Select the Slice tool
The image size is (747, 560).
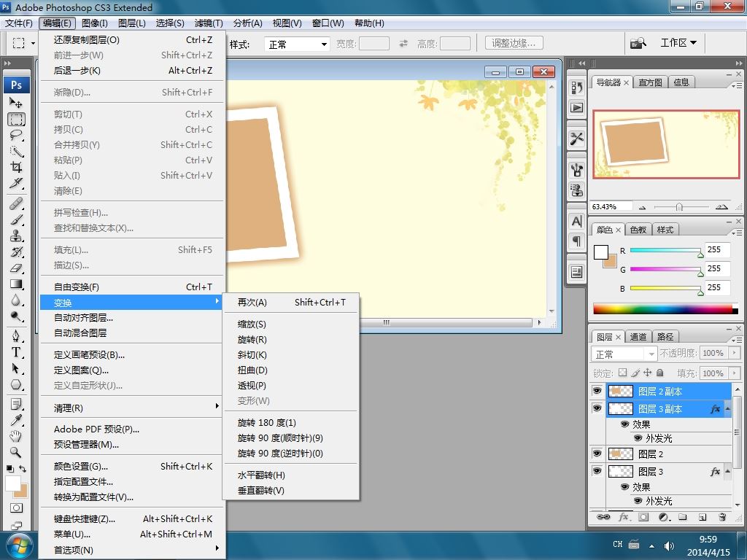point(16,183)
